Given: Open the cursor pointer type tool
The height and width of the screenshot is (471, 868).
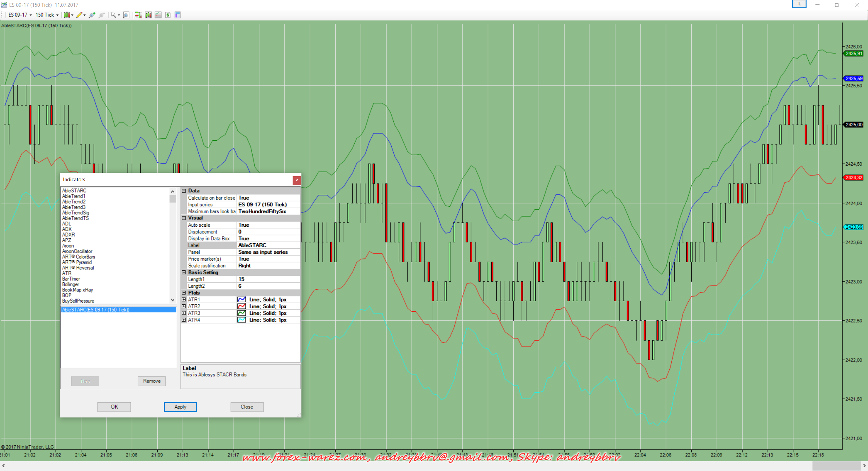Looking at the screenshot, I should 114,15.
